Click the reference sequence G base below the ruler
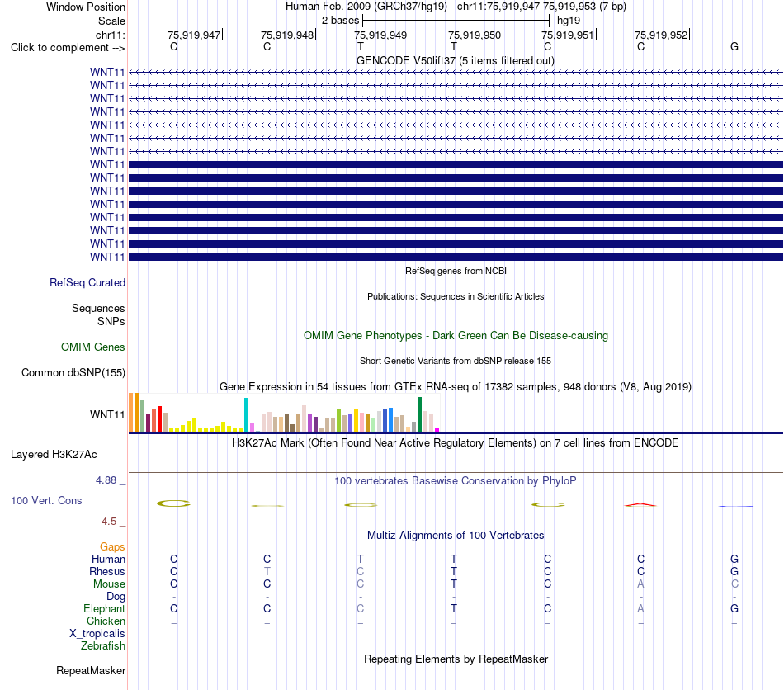This screenshot has width=784, height=690. 734,46
